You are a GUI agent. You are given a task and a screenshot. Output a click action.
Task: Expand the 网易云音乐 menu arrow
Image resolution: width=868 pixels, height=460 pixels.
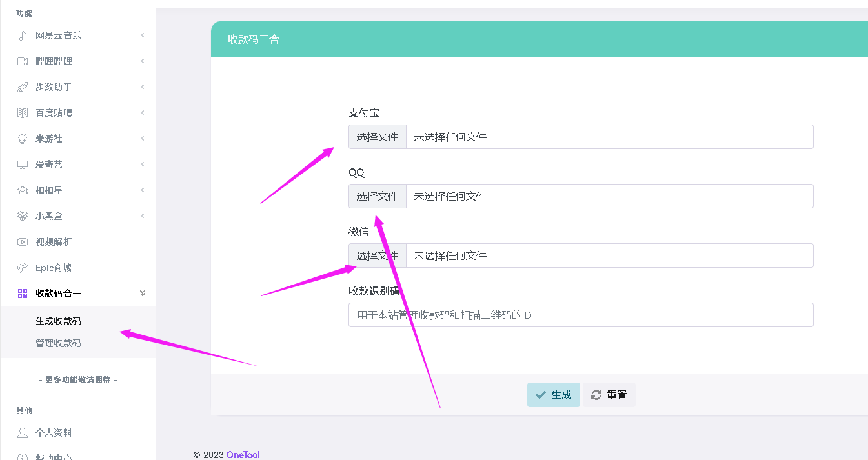143,35
